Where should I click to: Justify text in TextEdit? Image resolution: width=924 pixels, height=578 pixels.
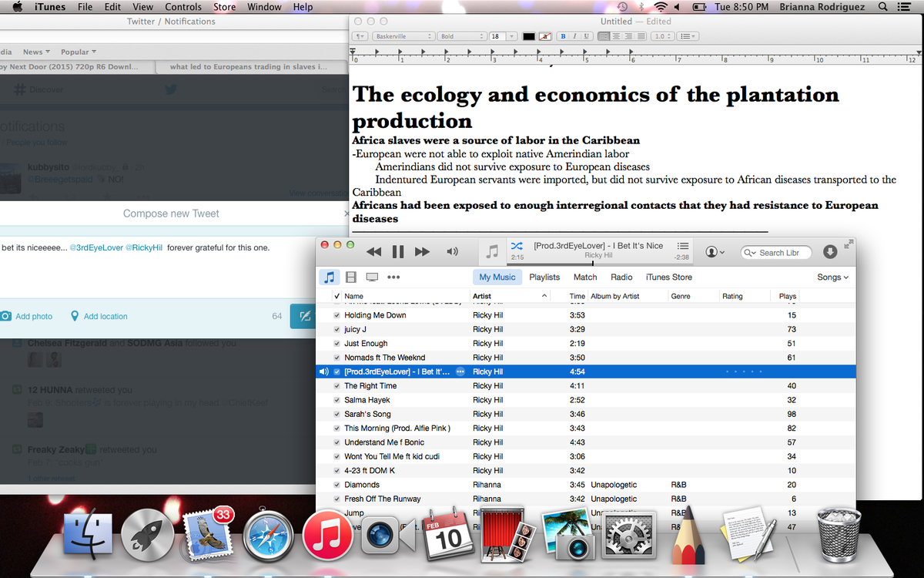[640, 36]
